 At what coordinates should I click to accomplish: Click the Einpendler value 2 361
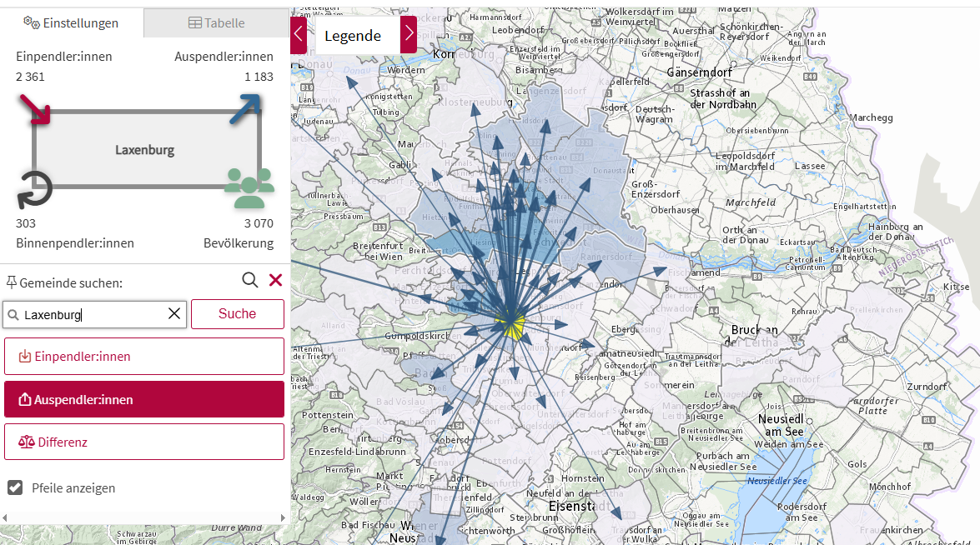pyautogui.click(x=30, y=77)
